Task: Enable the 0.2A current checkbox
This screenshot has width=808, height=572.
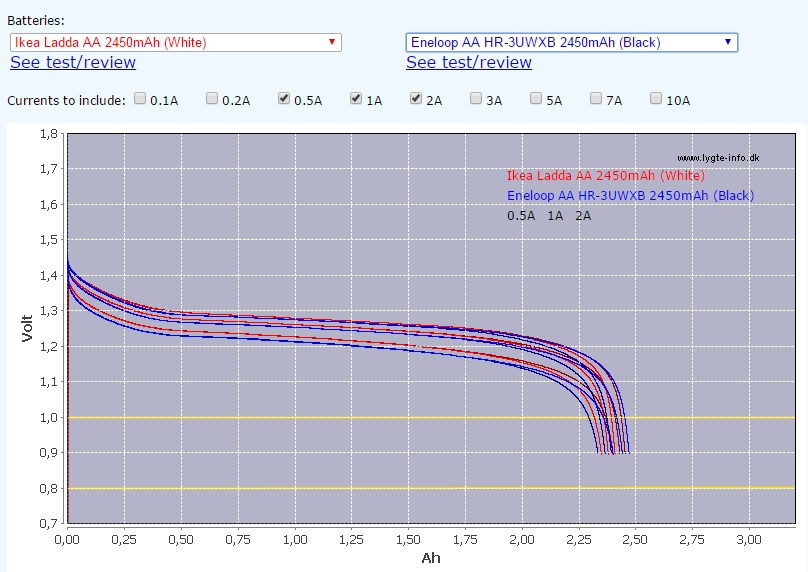Action: [x=212, y=99]
